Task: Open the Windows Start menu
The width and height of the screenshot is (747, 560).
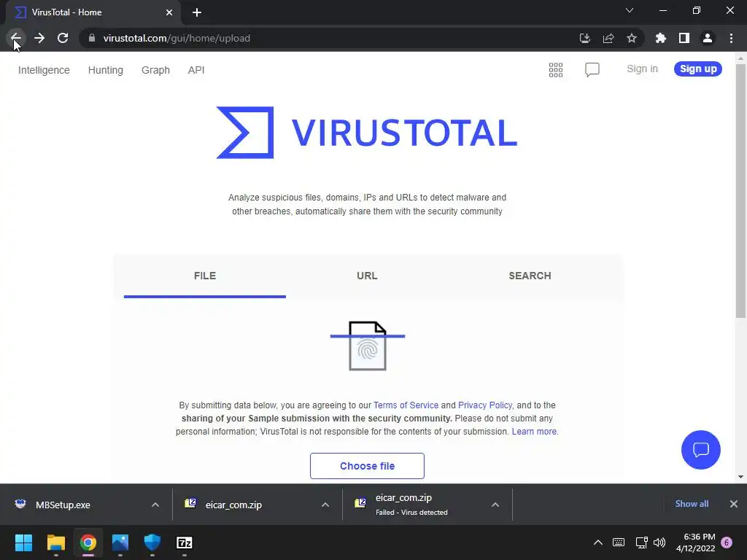Action: (x=23, y=542)
